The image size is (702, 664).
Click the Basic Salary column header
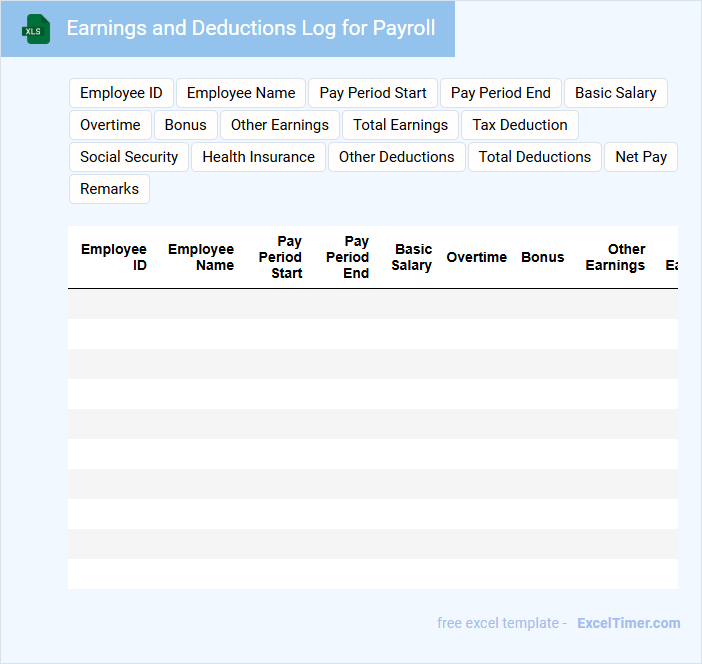412,257
